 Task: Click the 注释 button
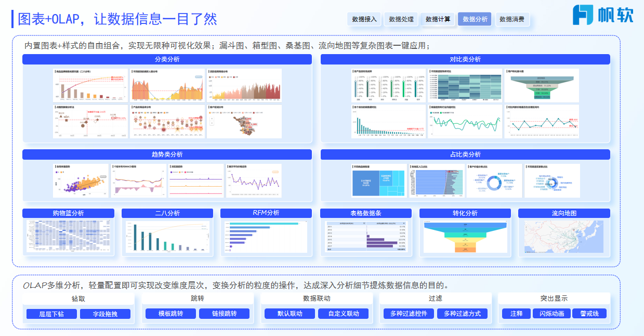(516, 314)
